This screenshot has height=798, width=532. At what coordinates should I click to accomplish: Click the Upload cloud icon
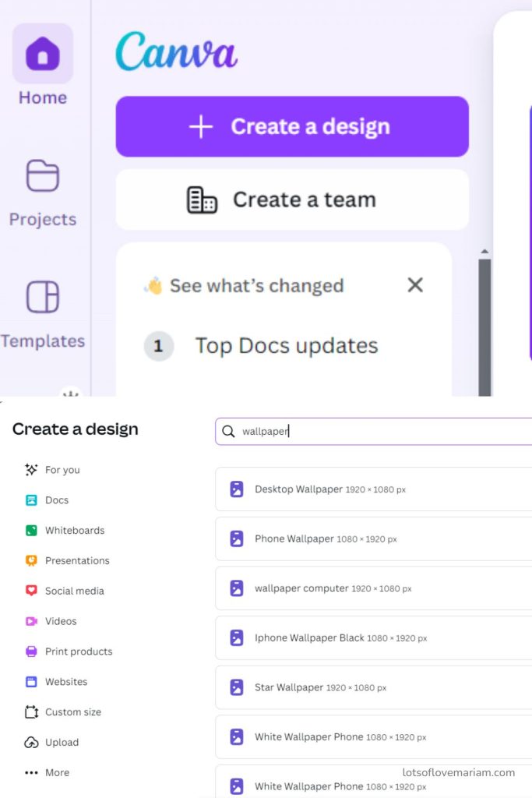coord(31,742)
